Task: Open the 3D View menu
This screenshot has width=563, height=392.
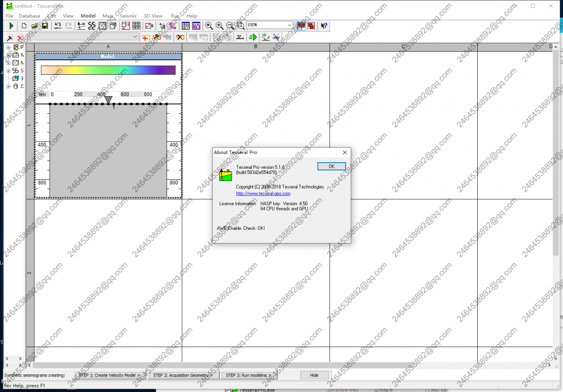Action: (x=153, y=16)
